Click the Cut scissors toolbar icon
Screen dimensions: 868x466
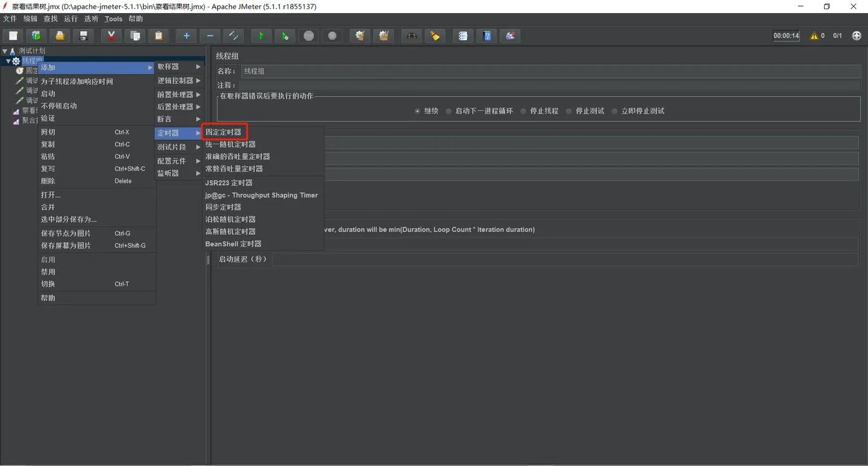(x=111, y=36)
